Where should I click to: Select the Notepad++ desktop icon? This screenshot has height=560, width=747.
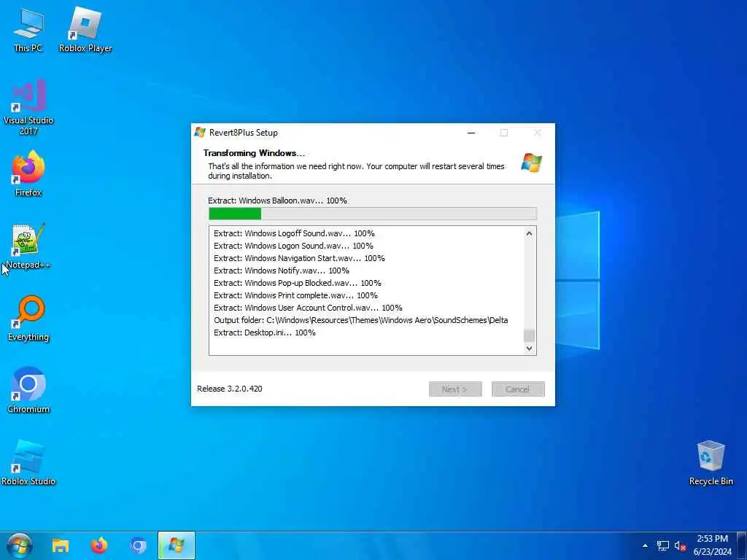[28, 246]
